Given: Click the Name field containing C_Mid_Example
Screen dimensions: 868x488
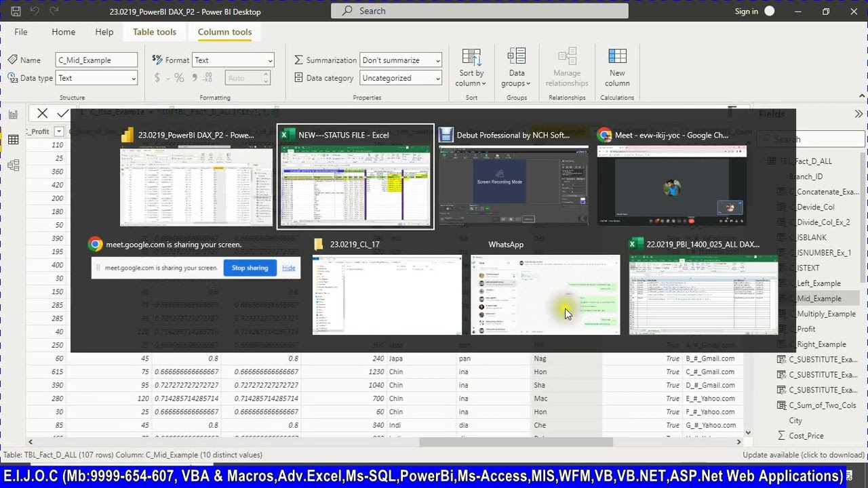Looking at the screenshot, I should coord(97,60).
